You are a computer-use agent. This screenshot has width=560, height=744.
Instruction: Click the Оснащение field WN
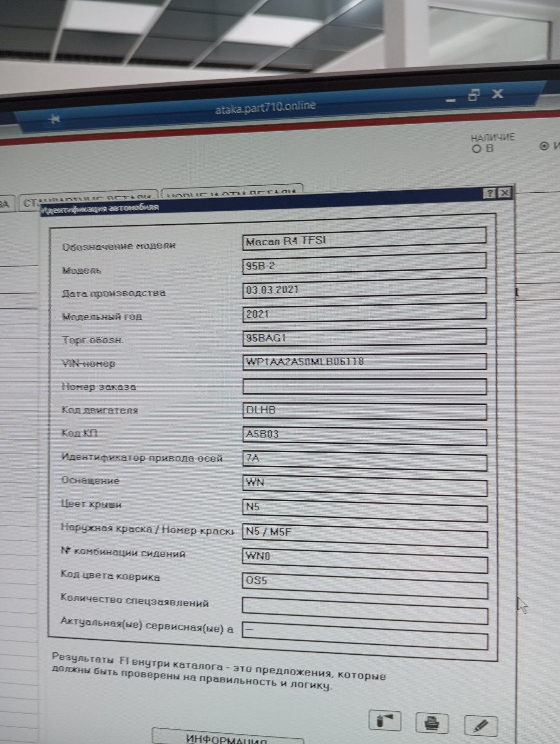click(365, 485)
